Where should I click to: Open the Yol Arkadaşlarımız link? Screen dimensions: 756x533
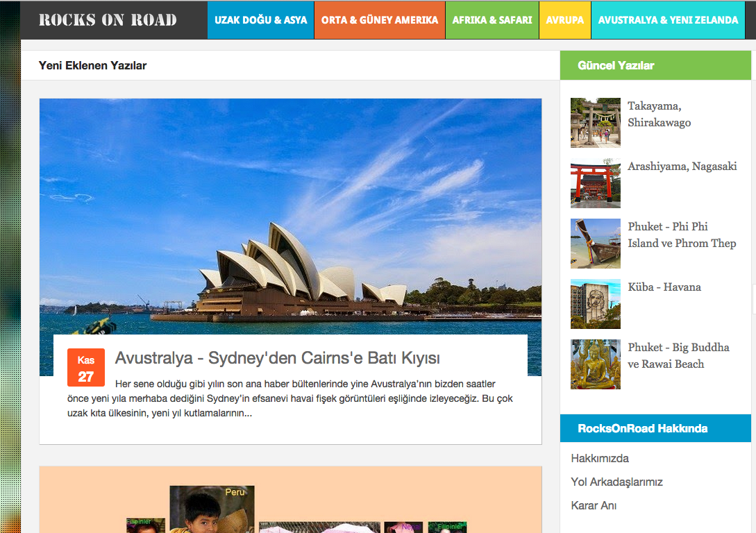tap(616, 482)
